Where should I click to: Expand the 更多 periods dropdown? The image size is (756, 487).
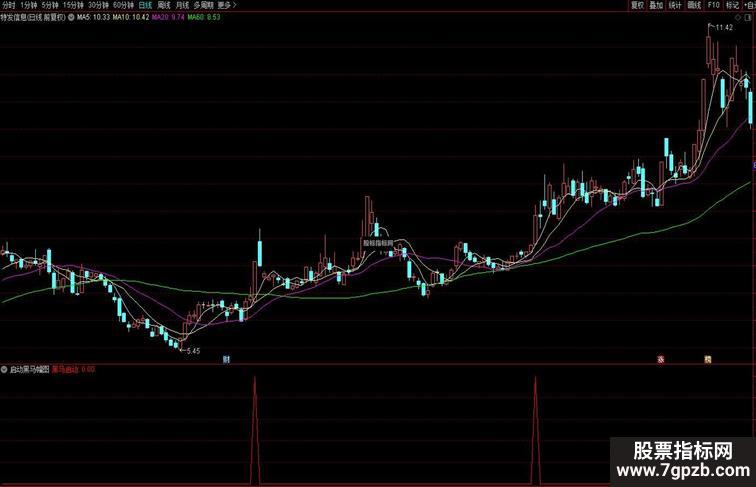tap(227, 5)
